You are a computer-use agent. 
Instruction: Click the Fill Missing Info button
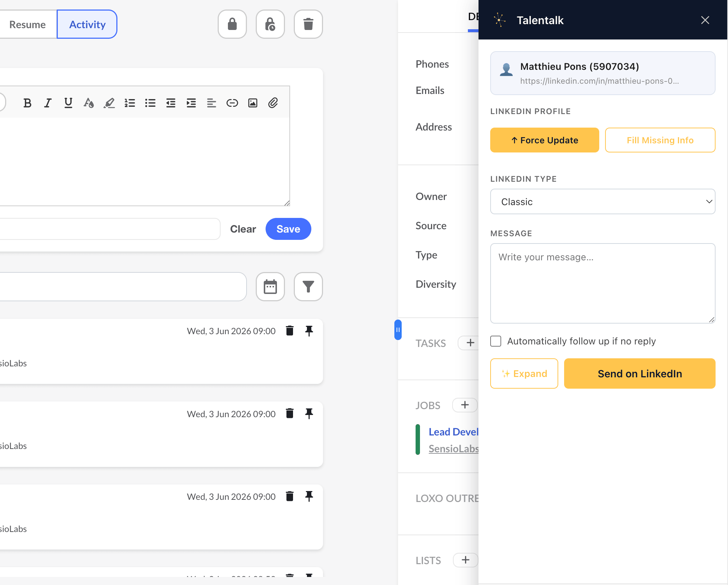pos(660,140)
